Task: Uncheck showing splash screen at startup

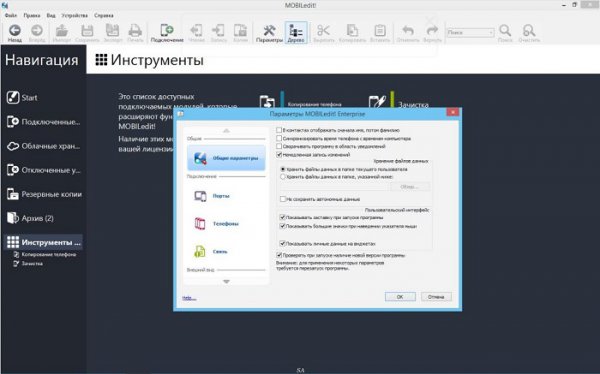Action: 283,217
